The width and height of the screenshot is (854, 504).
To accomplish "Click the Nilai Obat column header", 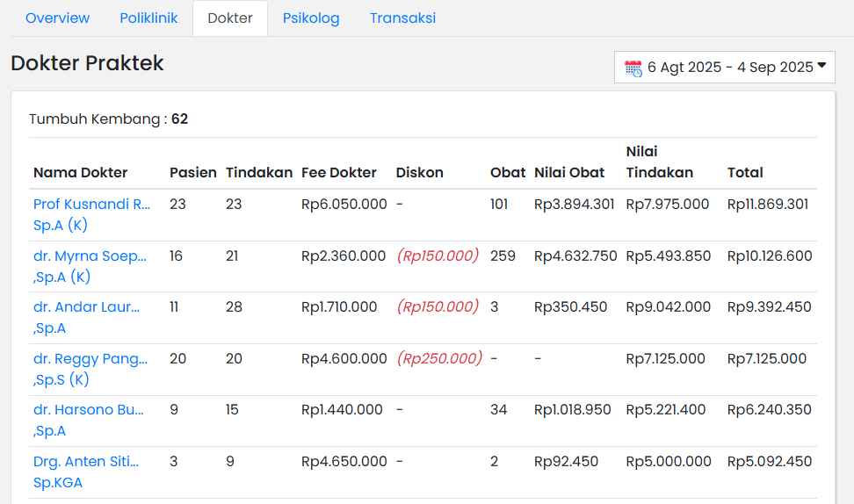I will click(x=569, y=173).
